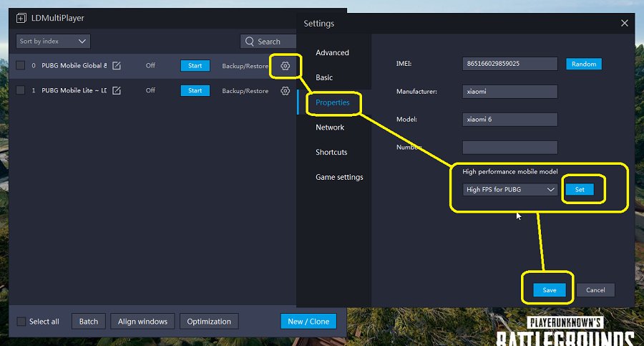644x346 pixels.
Task: Click the New / Clone button
Action: point(308,322)
